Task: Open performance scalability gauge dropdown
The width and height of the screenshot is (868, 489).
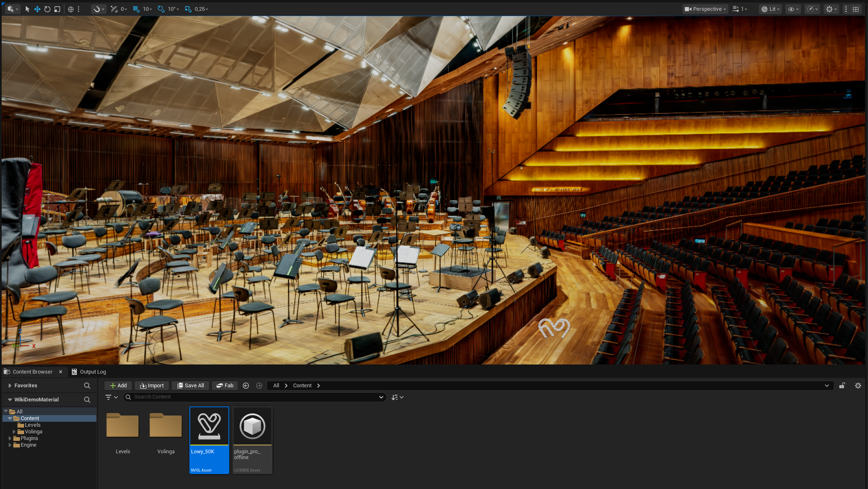Action: [812, 9]
